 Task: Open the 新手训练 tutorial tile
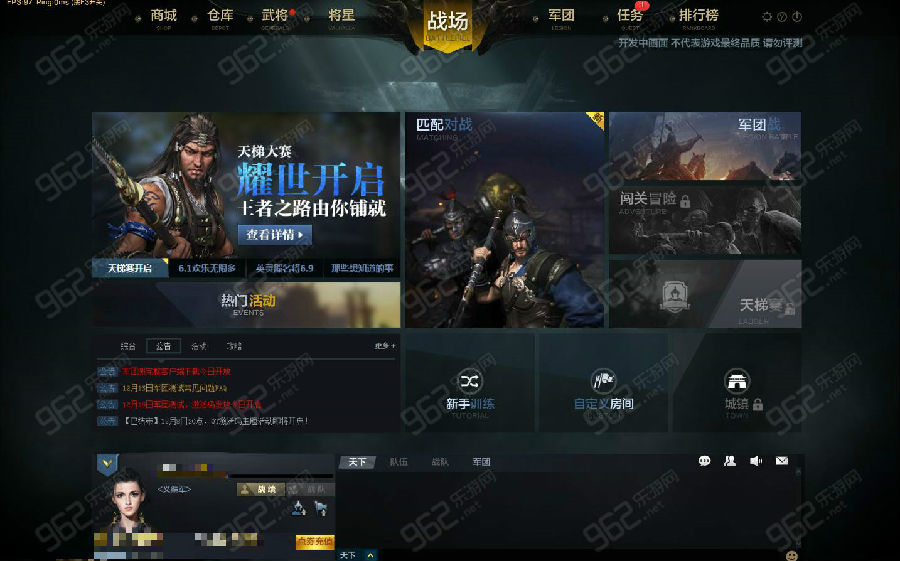pyautogui.click(x=470, y=382)
